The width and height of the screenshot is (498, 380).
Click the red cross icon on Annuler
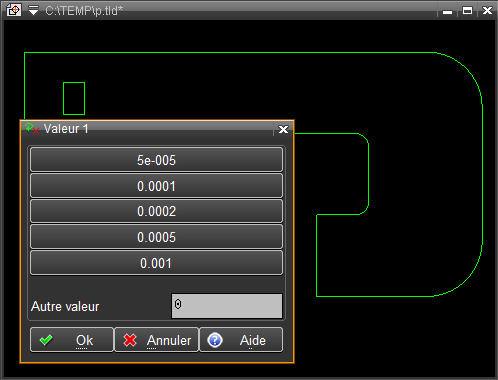pos(130,340)
